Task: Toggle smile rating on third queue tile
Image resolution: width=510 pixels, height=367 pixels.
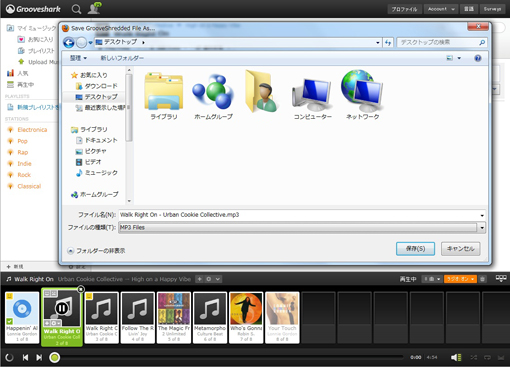Action: (89, 296)
